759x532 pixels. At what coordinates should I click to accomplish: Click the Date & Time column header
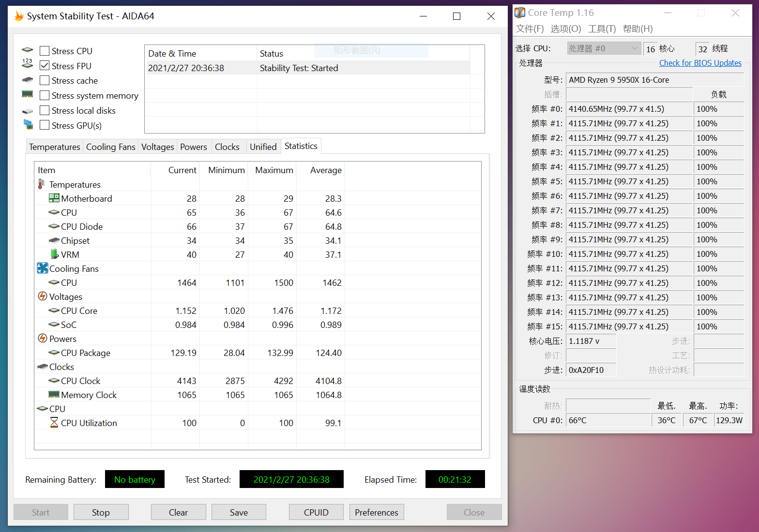pyautogui.click(x=201, y=53)
